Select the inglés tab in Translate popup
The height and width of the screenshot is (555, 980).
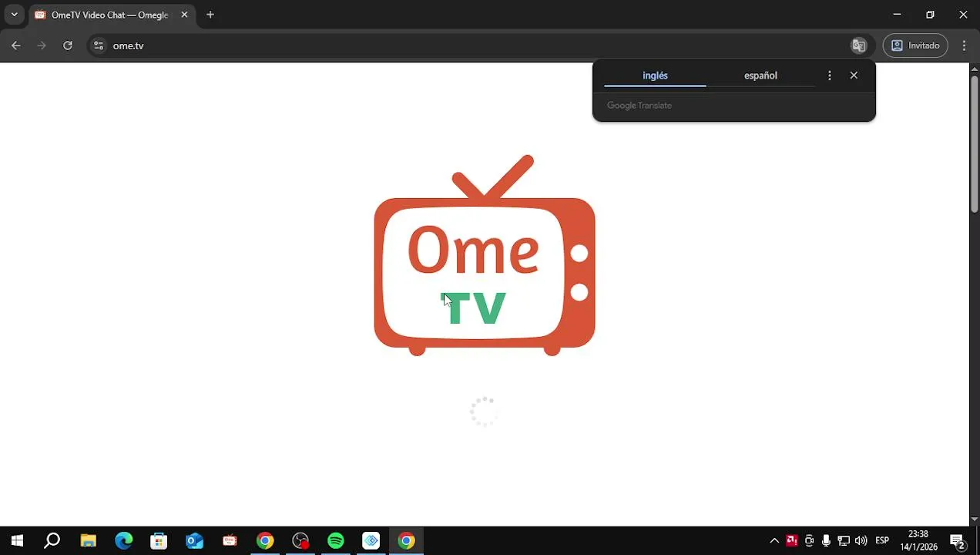655,76
